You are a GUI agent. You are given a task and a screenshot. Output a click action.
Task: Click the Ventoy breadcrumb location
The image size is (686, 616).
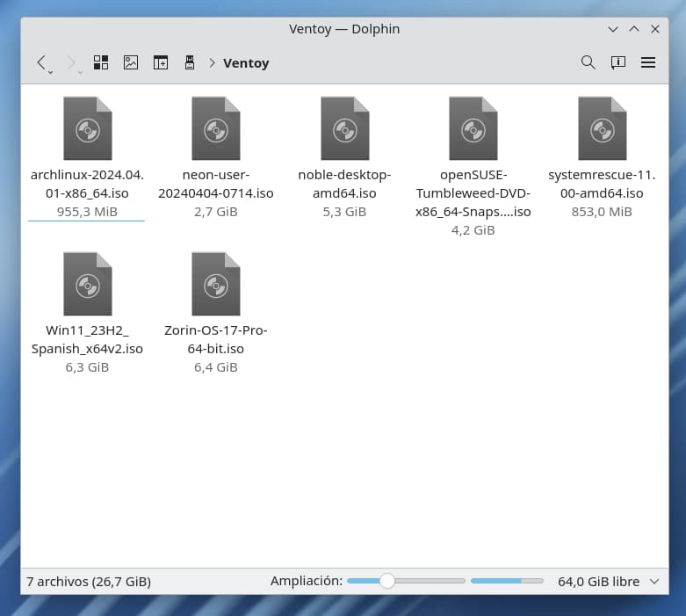[x=246, y=63]
